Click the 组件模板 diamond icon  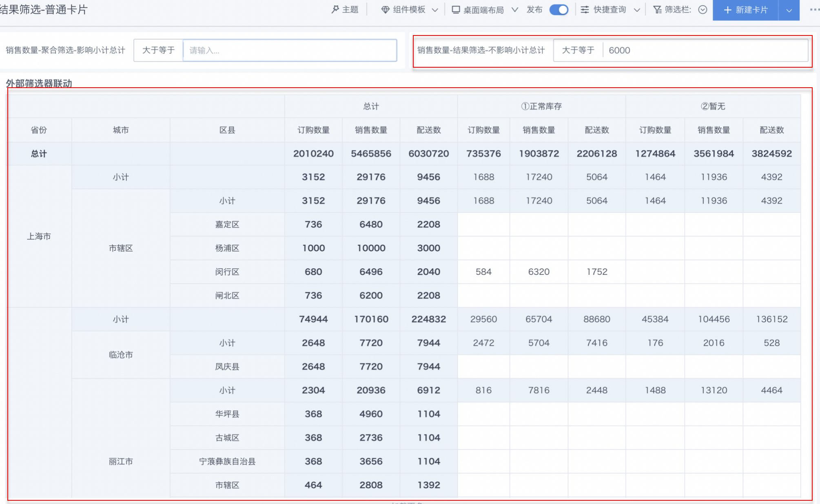click(385, 10)
